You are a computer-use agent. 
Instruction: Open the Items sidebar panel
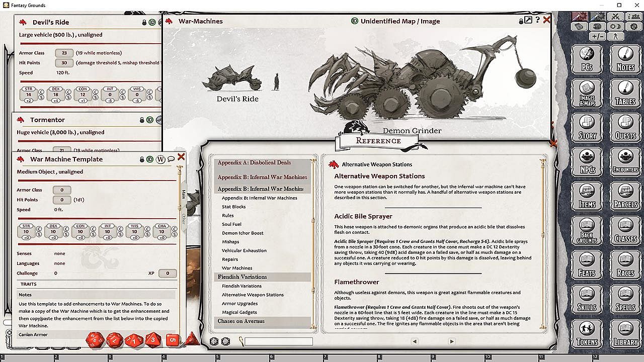(587, 196)
